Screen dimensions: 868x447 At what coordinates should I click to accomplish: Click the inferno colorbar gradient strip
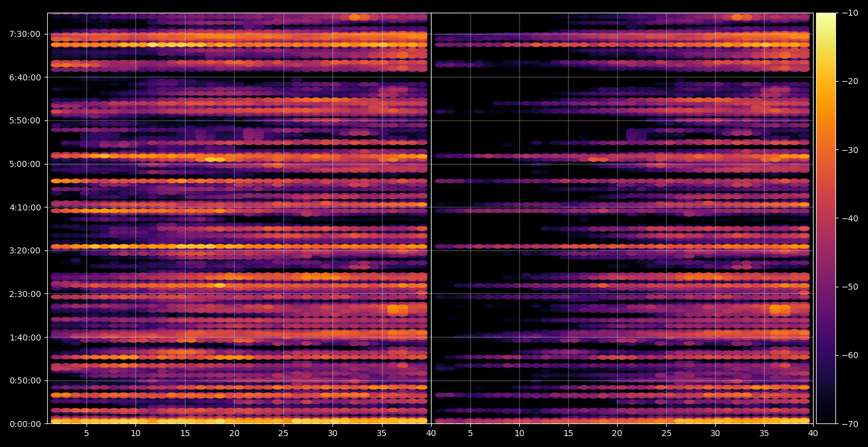[x=826, y=218]
